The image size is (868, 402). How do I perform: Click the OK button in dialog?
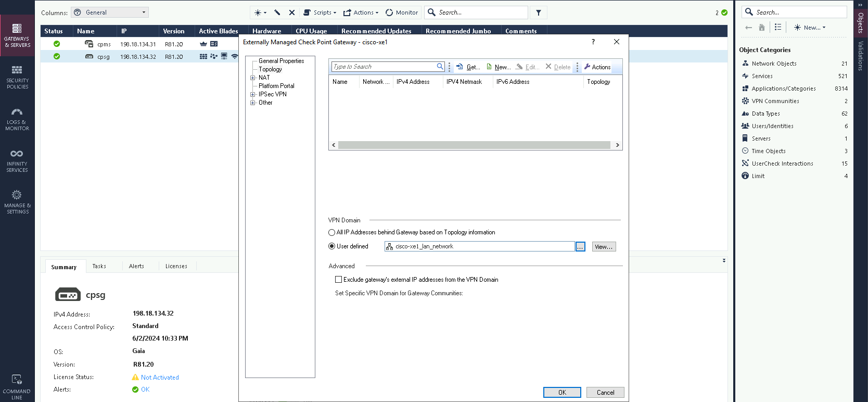[x=562, y=393]
